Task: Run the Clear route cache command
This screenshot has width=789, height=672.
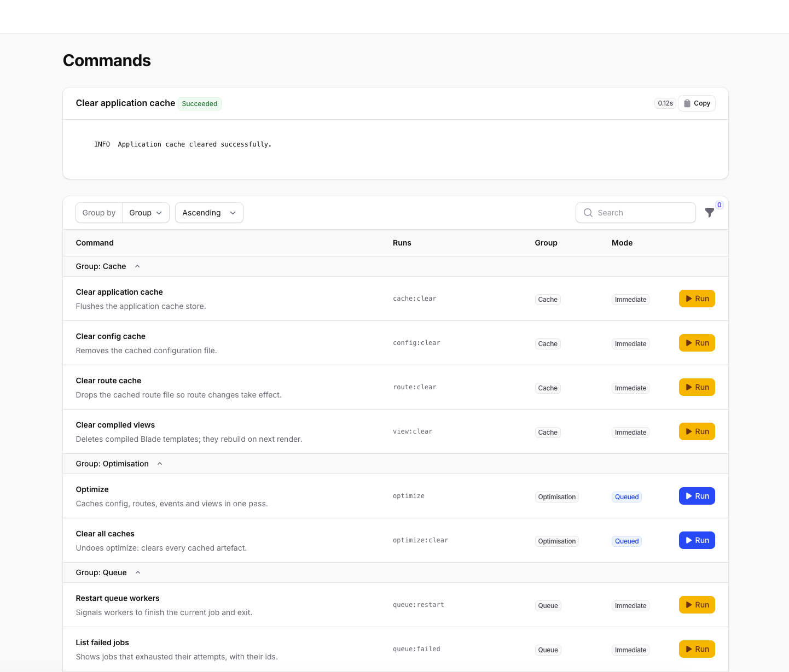Action: [697, 387]
